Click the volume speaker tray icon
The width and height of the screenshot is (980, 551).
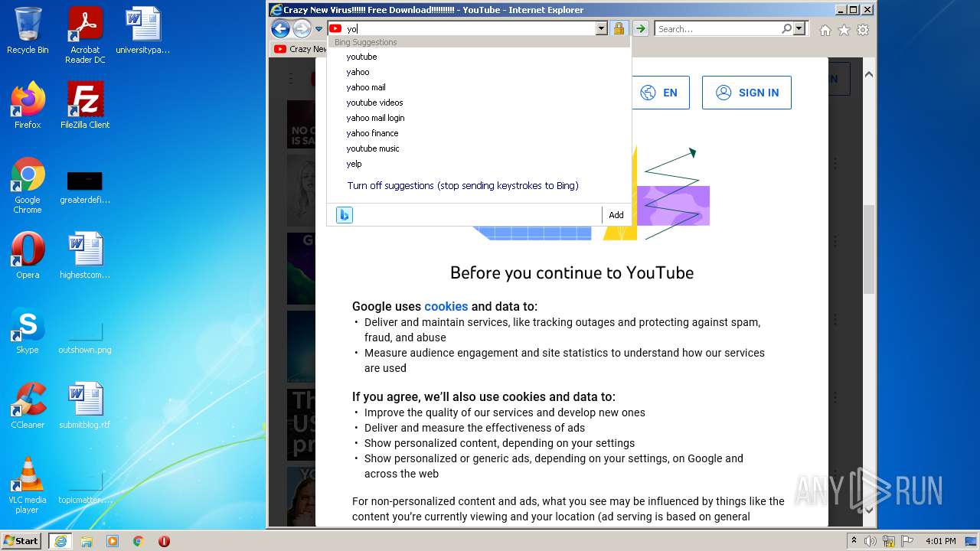tap(871, 541)
